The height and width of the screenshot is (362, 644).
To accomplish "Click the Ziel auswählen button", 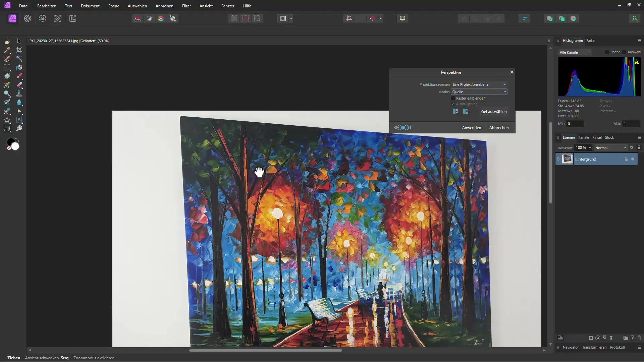I will pyautogui.click(x=493, y=111).
